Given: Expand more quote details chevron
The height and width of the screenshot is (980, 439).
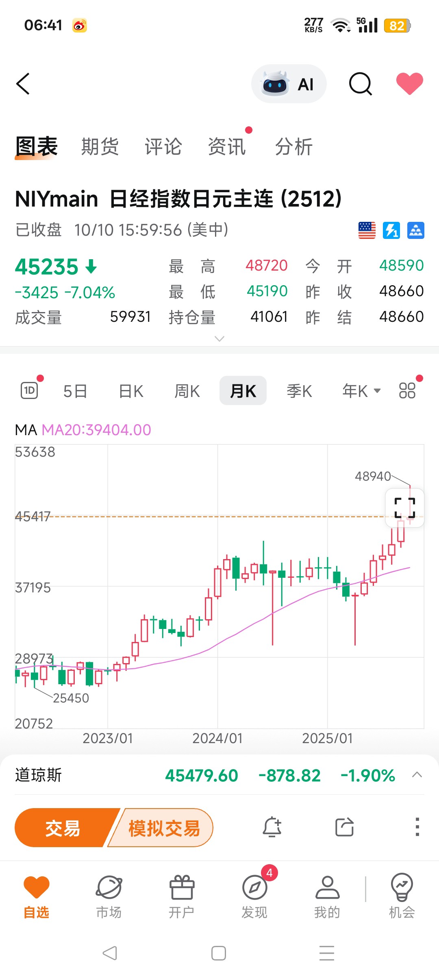Looking at the screenshot, I should [x=219, y=338].
